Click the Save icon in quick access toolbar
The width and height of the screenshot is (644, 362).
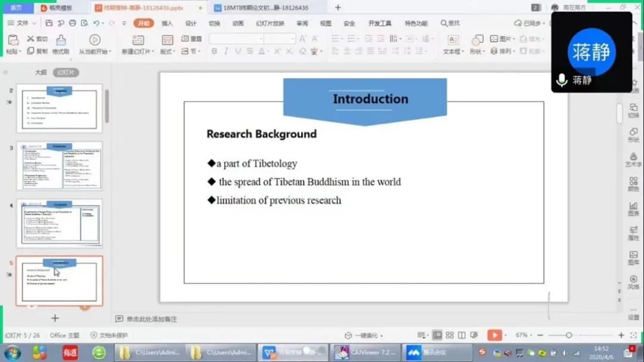49,23
